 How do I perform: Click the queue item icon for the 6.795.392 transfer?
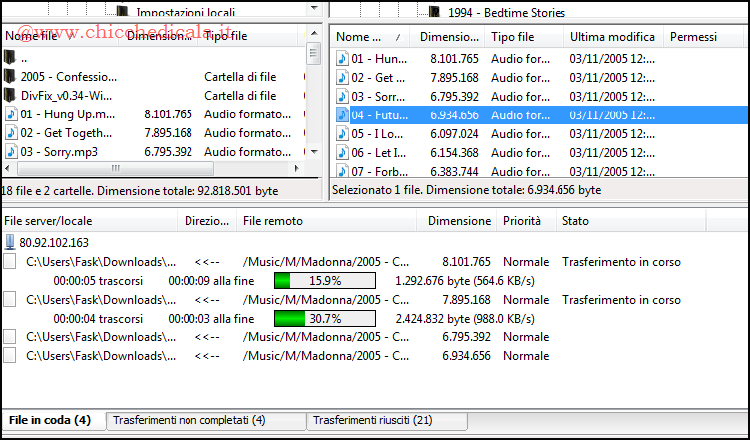tap(10, 337)
